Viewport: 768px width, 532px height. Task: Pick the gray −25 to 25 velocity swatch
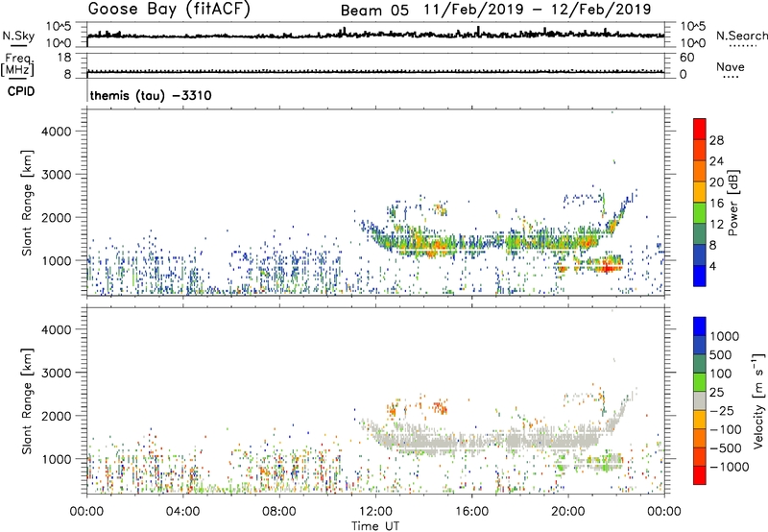[x=700, y=401]
